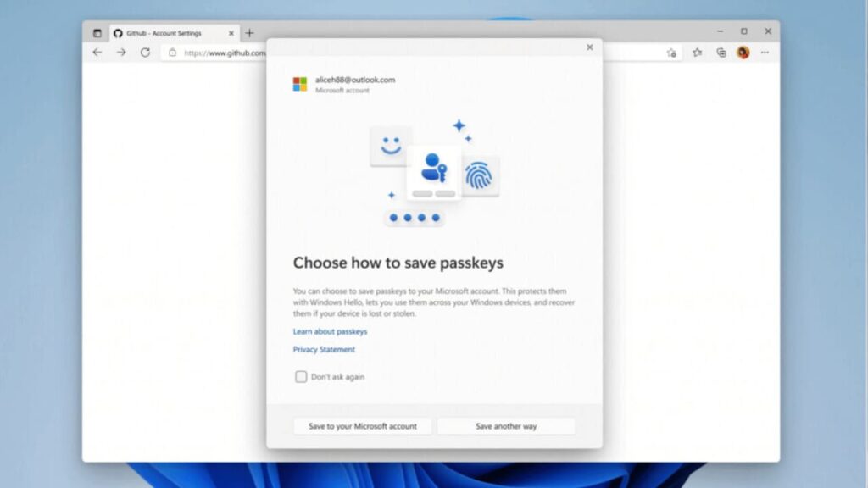Check the Don't ask again checkbox
868x488 pixels.
pos(301,376)
